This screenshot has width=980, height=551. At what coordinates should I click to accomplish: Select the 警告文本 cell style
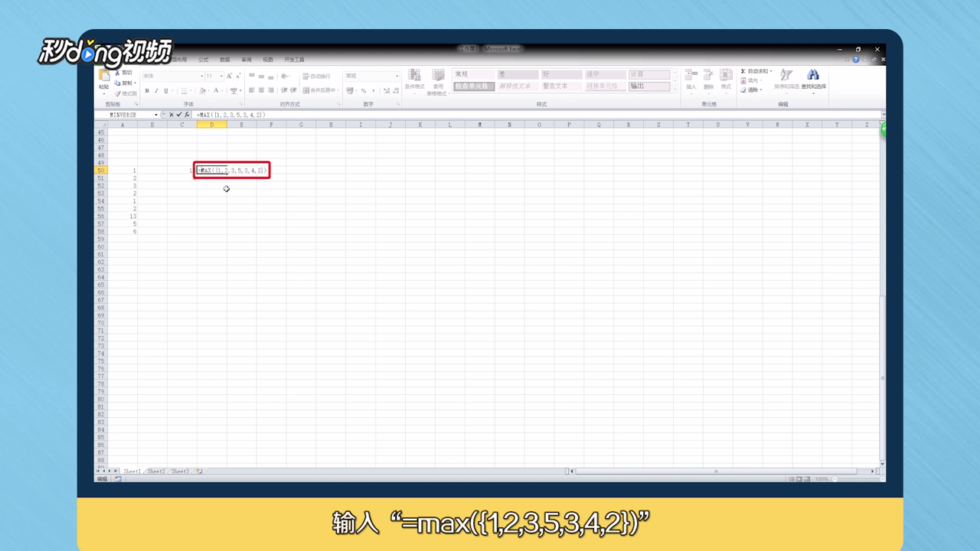point(561,86)
